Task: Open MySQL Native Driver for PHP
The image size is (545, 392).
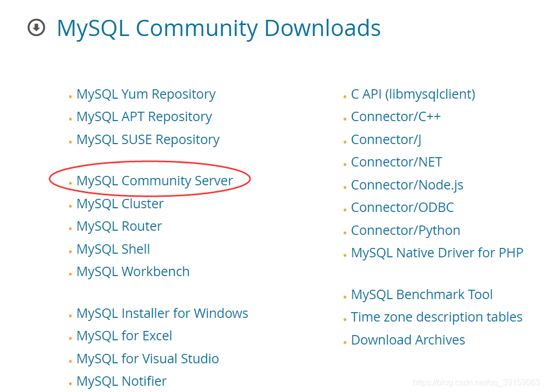Action: [x=437, y=253]
